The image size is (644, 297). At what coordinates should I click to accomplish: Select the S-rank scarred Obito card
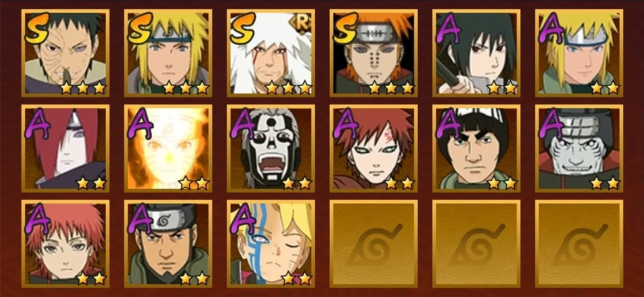65,53
